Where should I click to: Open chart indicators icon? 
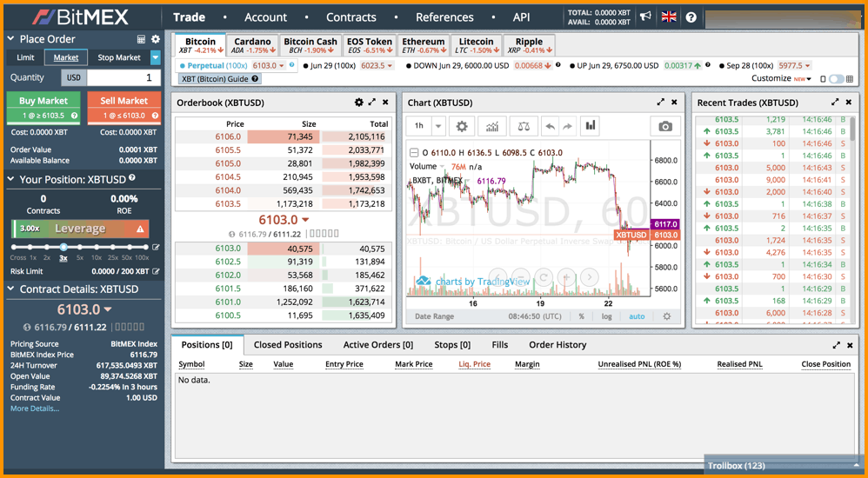(x=492, y=126)
